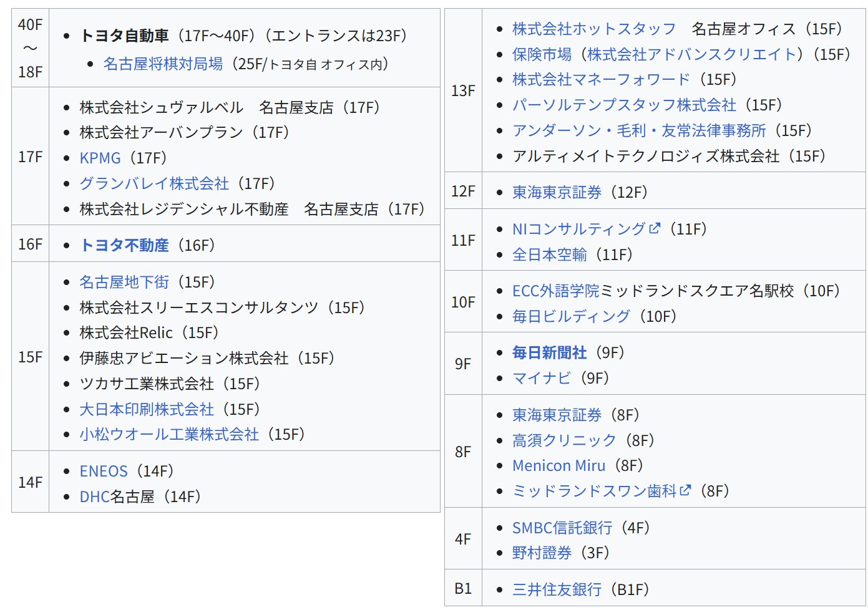Open the アンダーソン・毛利・友常法律事務所 link

[x=639, y=130]
